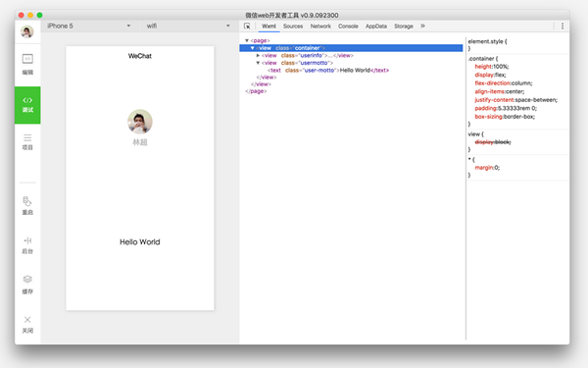This screenshot has height=368, width=588.
Task: Select the view class="container" row
Action: 351,48
